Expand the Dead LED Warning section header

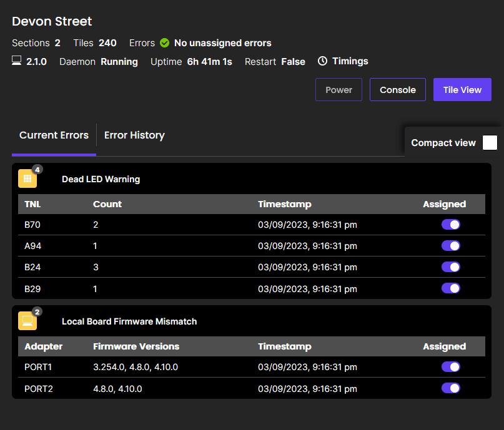click(x=101, y=179)
